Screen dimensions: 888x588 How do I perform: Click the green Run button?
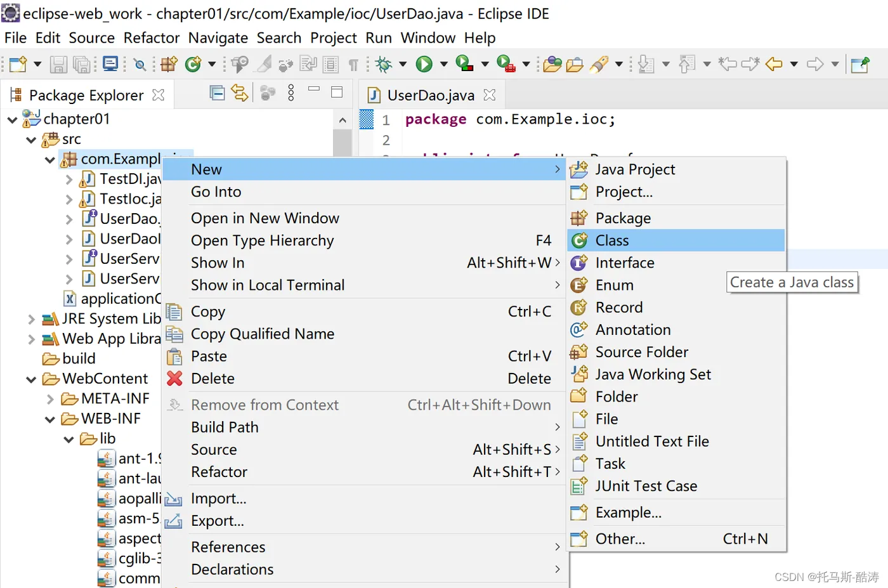[424, 64]
